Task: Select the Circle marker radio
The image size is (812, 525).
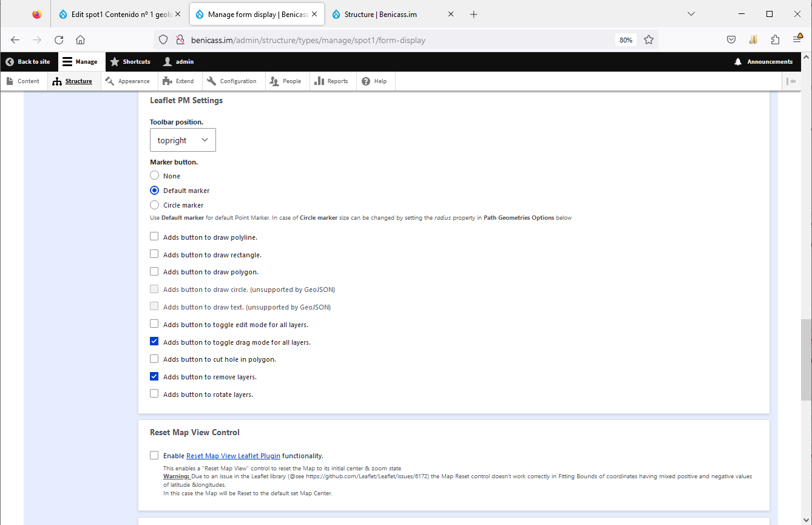Action: (x=154, y=205)
